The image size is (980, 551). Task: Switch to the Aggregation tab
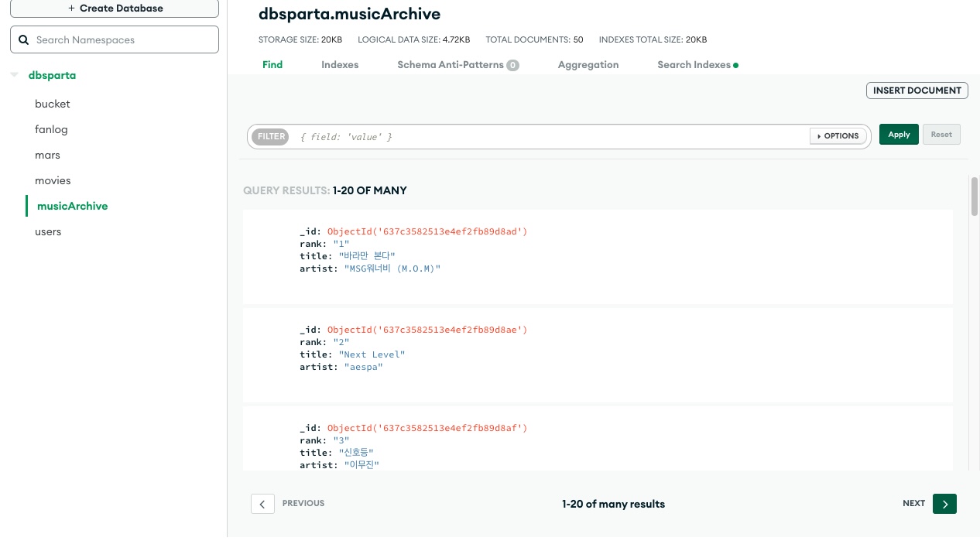tap(588, 65)
